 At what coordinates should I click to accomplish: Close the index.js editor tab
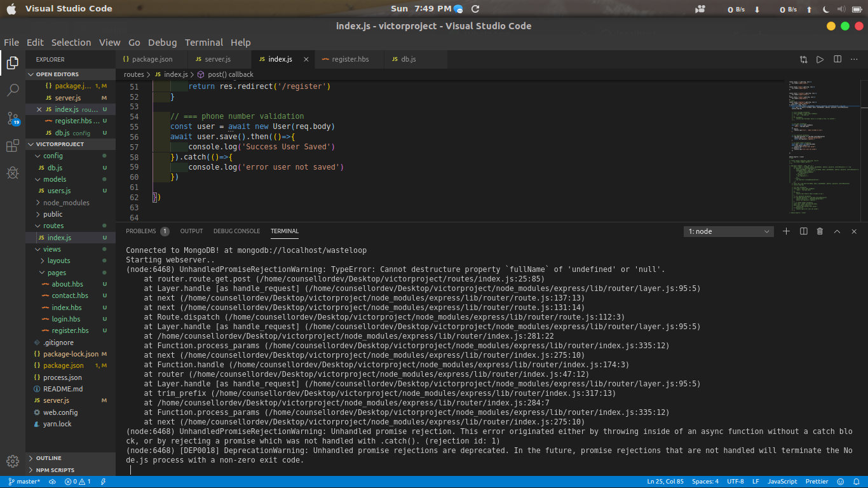pos(306,59)
